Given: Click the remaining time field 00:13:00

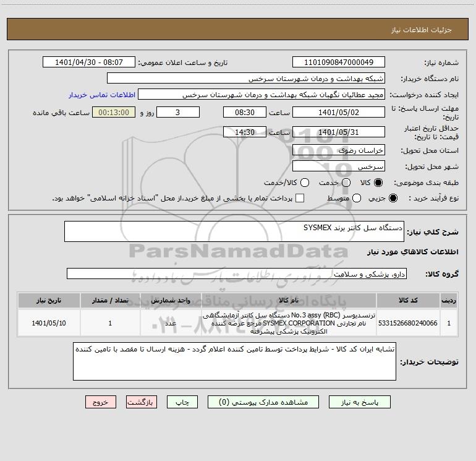Looking at the screenshot, I should pos(114,112).
